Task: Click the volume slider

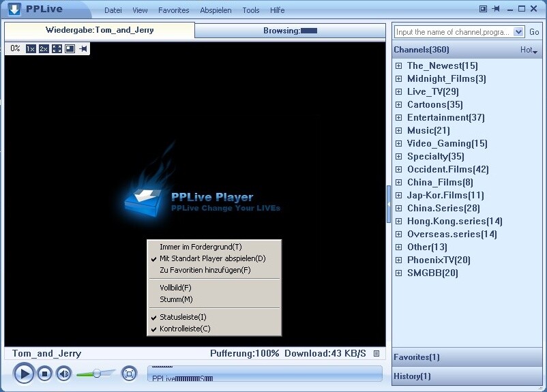Action: coord(95,374)
